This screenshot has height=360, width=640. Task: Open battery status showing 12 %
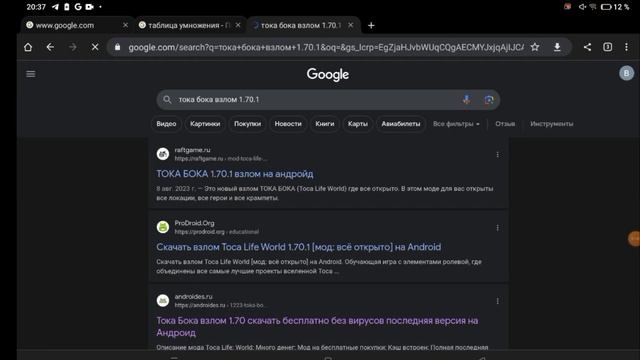[615, 7]
